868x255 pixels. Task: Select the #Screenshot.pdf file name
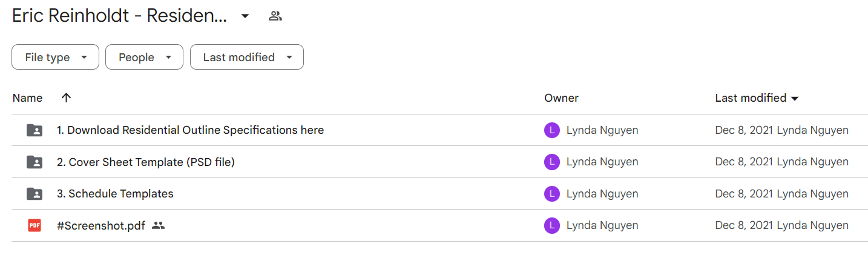101,226
